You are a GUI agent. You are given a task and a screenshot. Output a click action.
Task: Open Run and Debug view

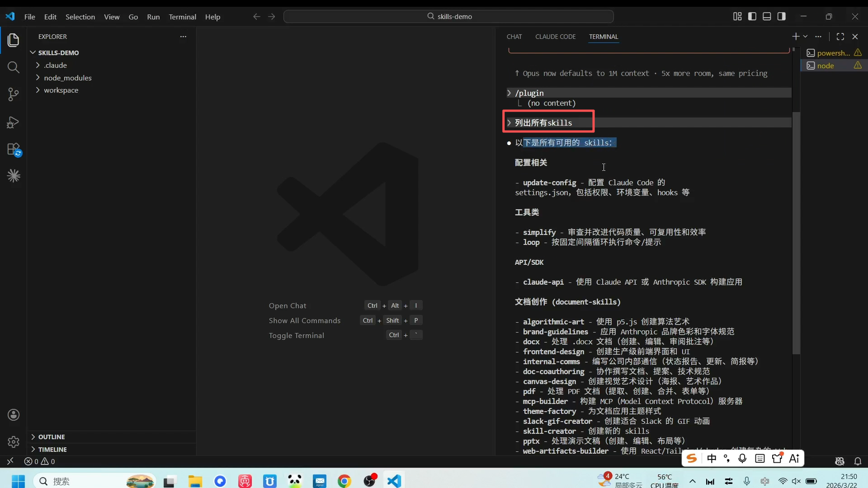coord(14,122)
